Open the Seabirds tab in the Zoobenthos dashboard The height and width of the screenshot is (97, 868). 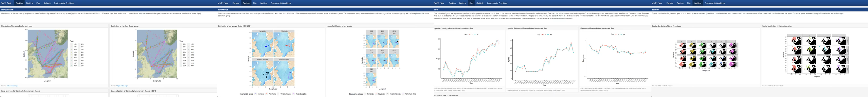pos(263,3)
